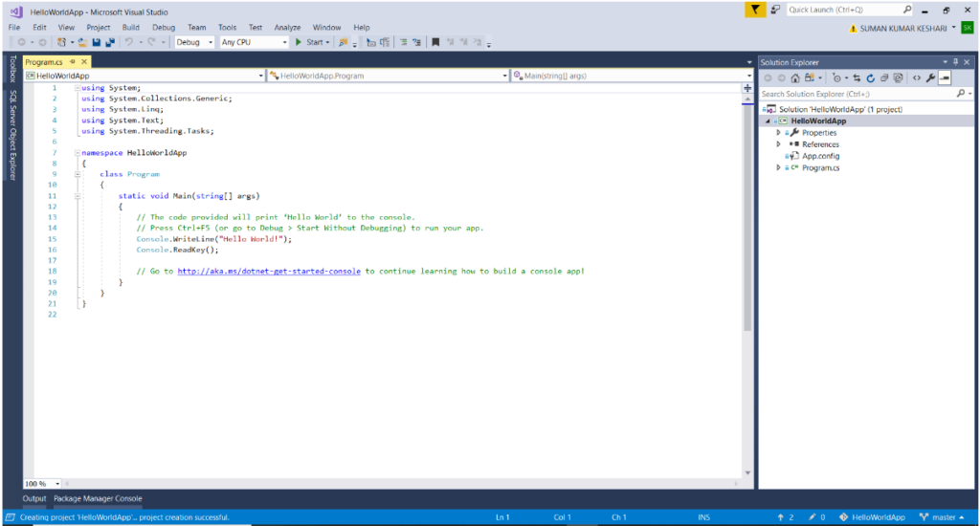
Task: Close the Program.cs editor tab
Action: pyautogui.click(x=84, y=62)
